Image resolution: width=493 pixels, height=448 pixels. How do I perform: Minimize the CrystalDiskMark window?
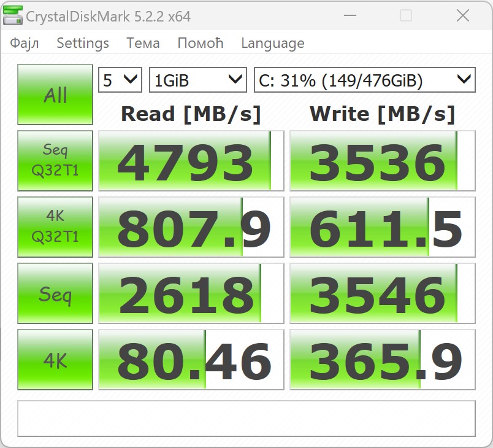[350, 15]
